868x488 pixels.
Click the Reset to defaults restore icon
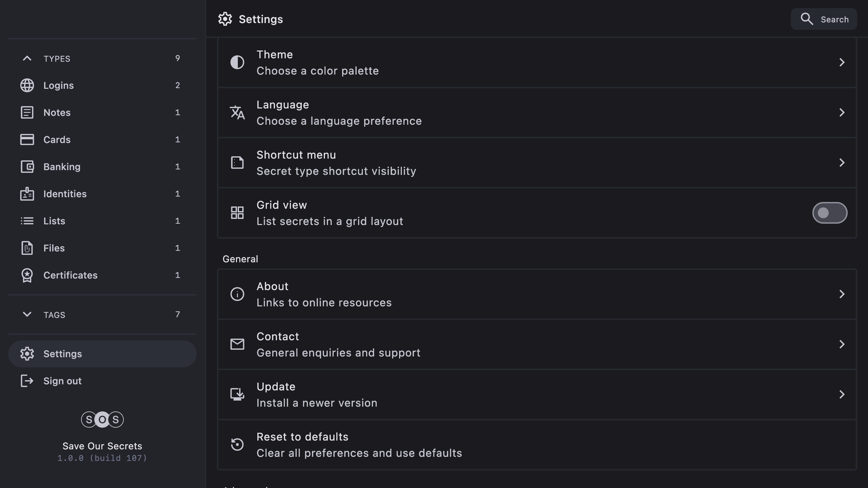237,445
